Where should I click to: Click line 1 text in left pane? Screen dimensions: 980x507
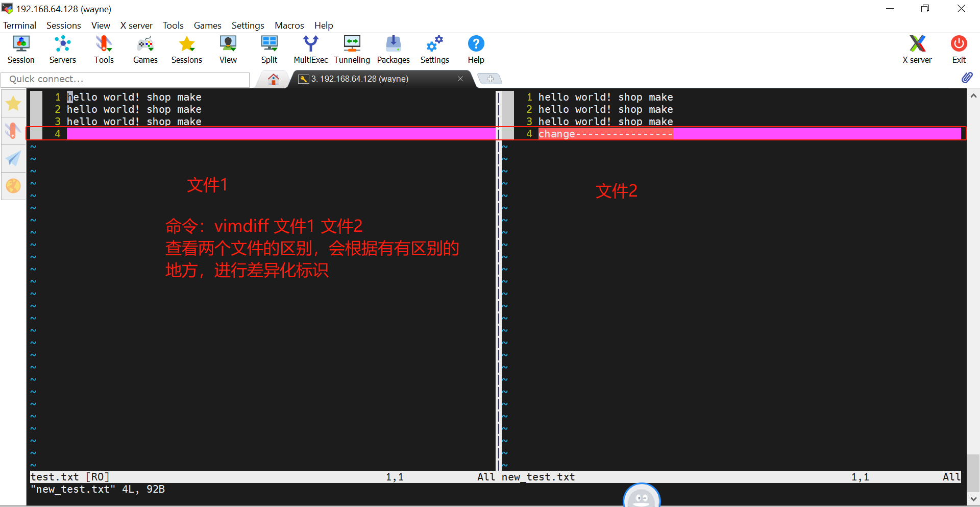point(134,97)
